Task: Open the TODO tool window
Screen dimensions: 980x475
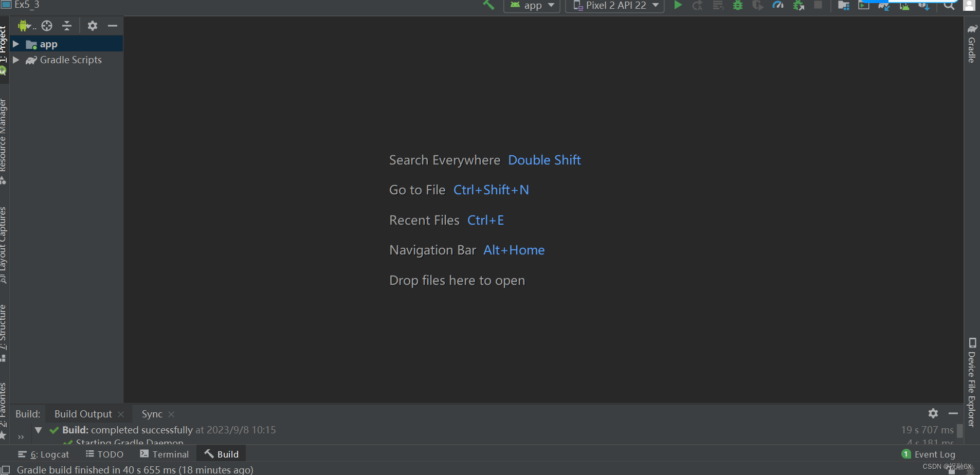Action: tap(104, 454)
